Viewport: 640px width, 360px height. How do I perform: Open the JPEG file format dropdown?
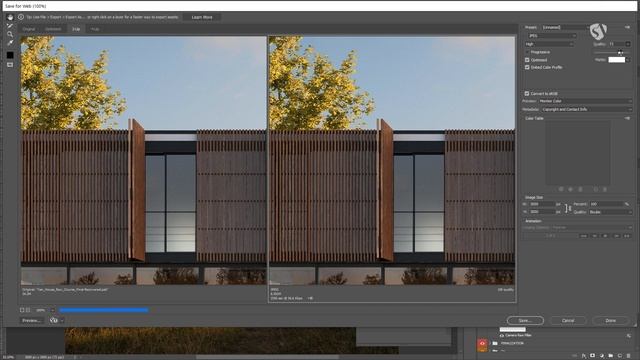click(x=552, y=36)
